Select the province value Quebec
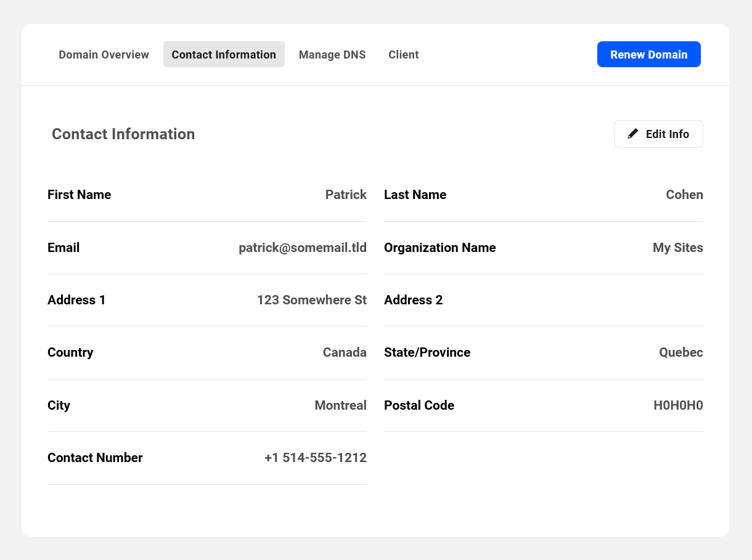The height and width of the screenshot is (560, 752). (681, 352)
